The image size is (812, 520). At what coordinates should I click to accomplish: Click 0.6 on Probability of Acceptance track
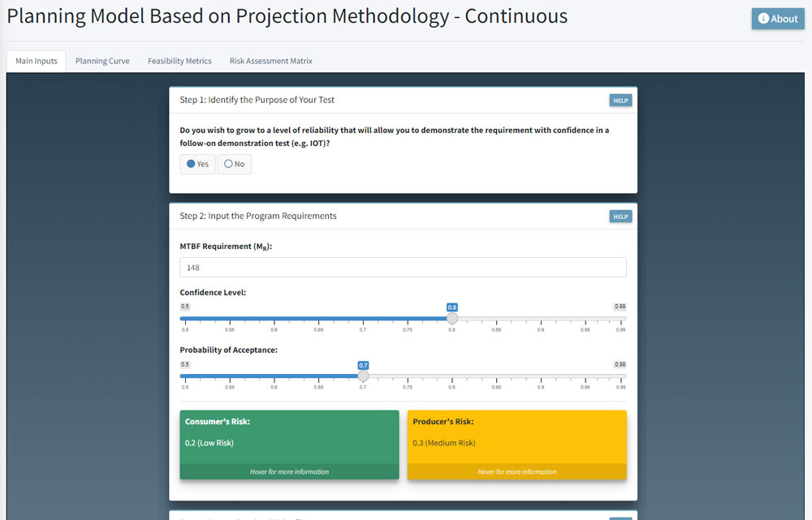tap(274, 376)
